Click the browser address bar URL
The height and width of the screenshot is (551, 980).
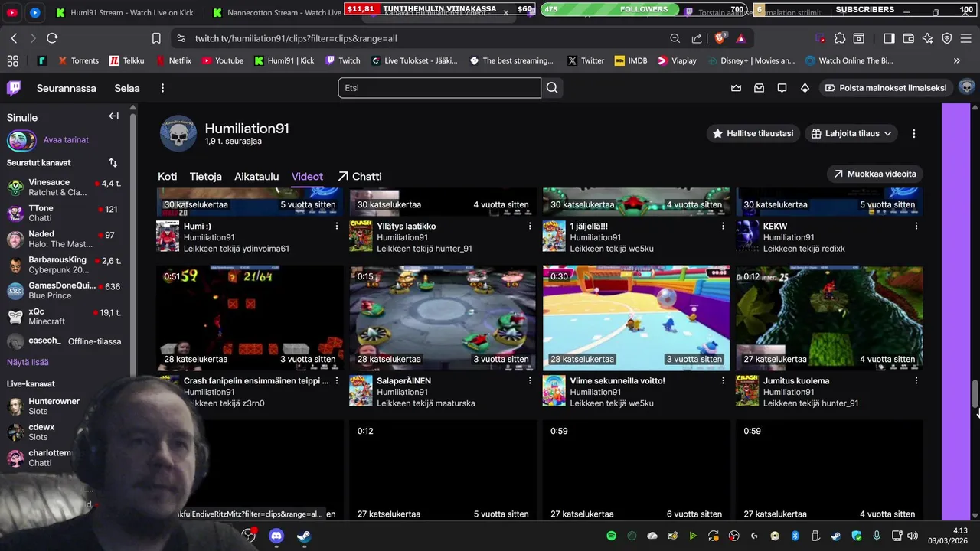[296, 38]
